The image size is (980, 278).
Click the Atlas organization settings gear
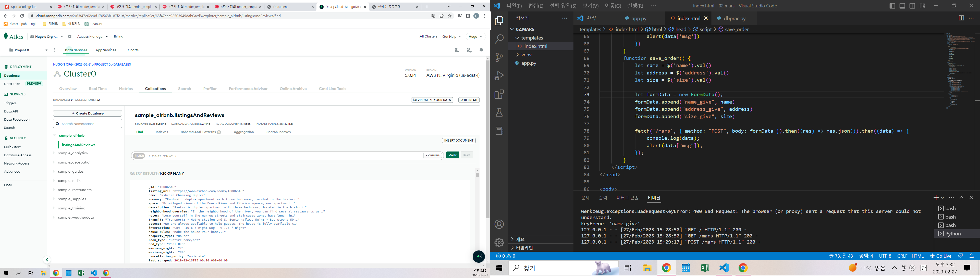tap(70, 36)
